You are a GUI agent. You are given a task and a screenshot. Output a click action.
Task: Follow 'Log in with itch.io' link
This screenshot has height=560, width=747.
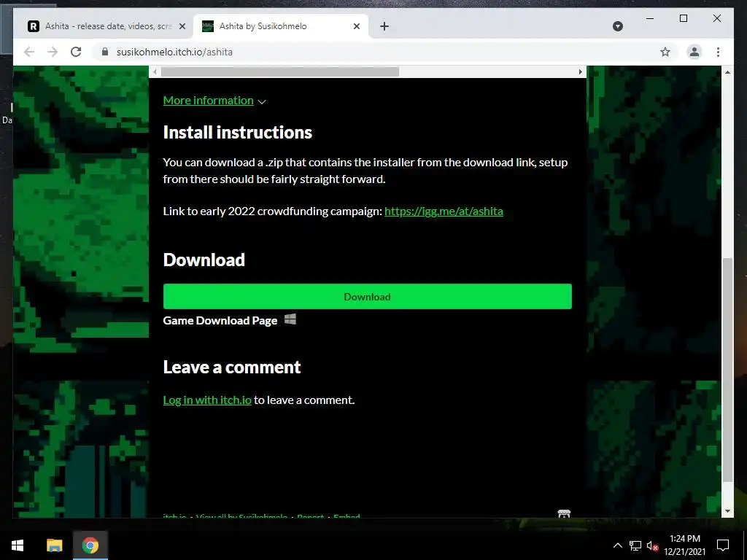(x=207, y=400)
